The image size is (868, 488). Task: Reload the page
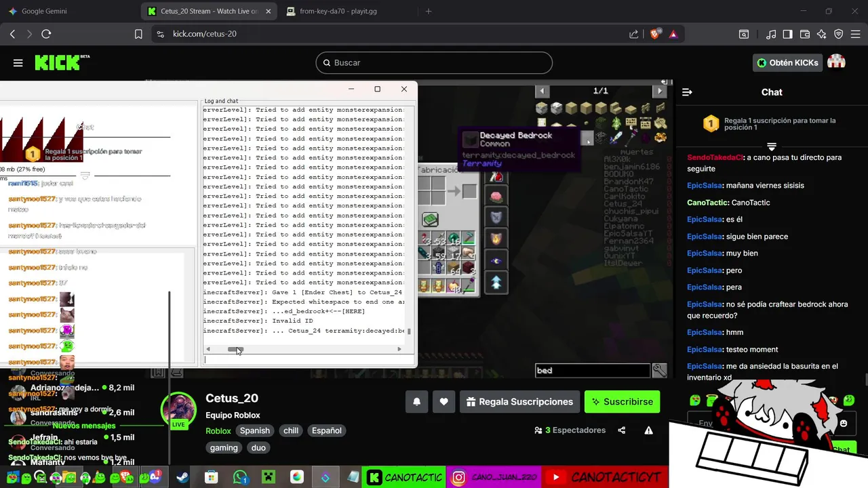point(46,34)
